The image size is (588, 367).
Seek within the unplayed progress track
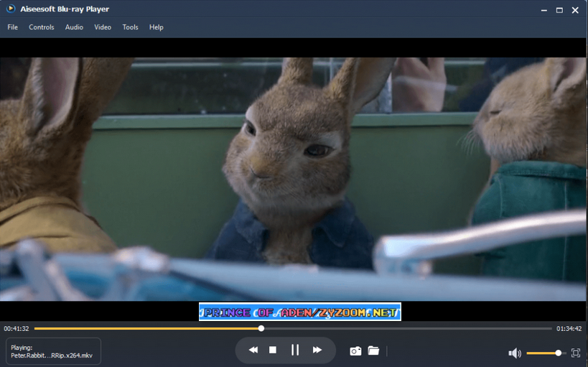point(408,329)
